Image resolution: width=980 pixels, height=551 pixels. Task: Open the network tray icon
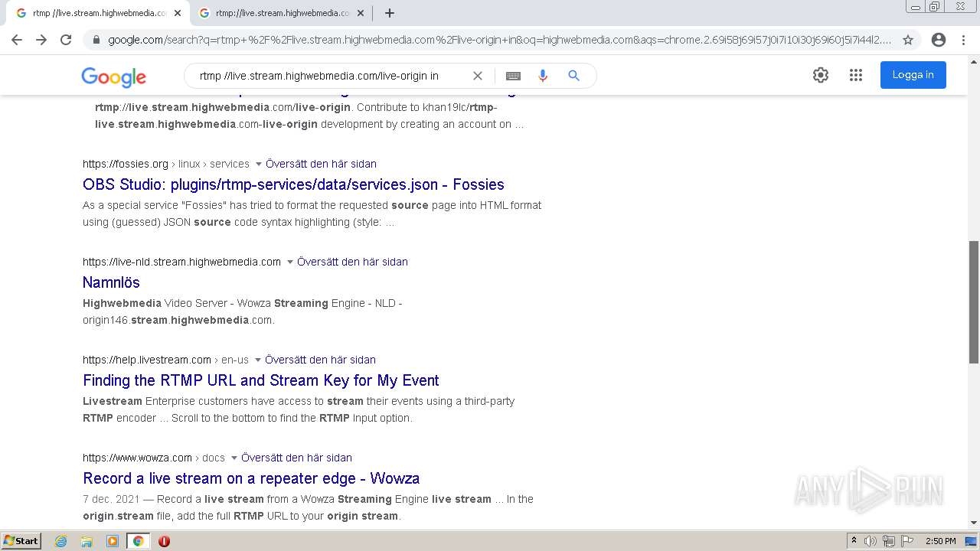(x=888, y=541)
